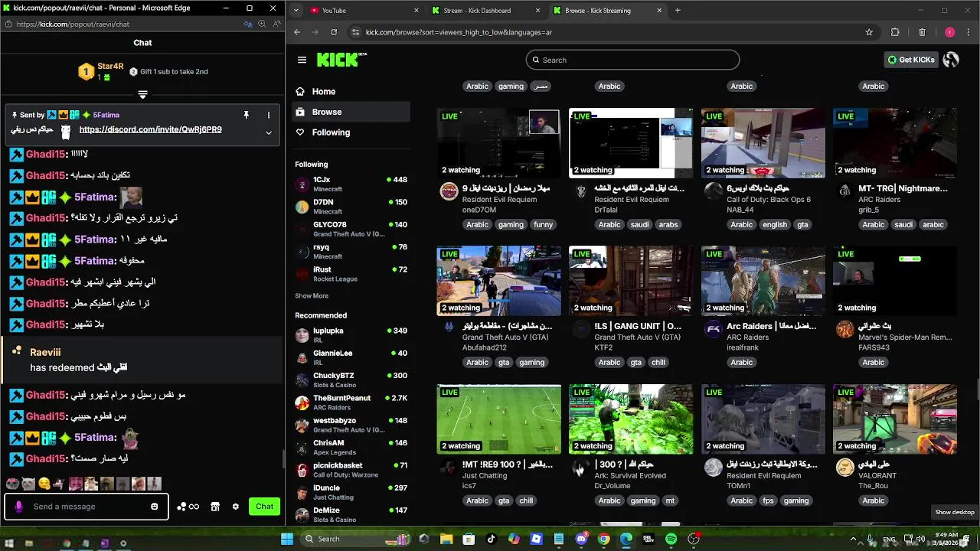Open channel points infinity icon
The width and height of the screenshot is (980, 551).
(188, 507)
